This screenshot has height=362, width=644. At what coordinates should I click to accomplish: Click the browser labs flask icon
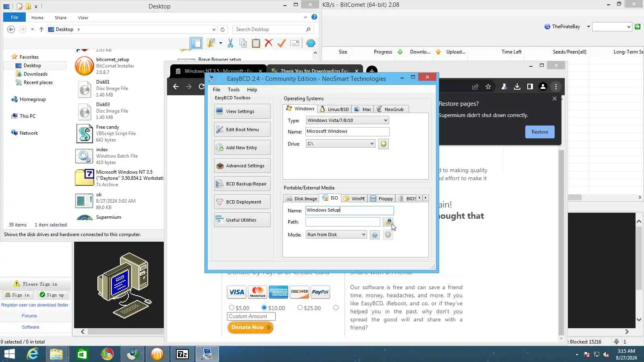click(504, 86)
